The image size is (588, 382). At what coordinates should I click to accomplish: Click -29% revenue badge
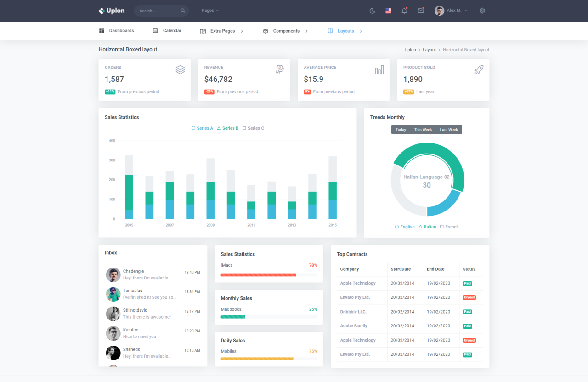tap(209, 92)
